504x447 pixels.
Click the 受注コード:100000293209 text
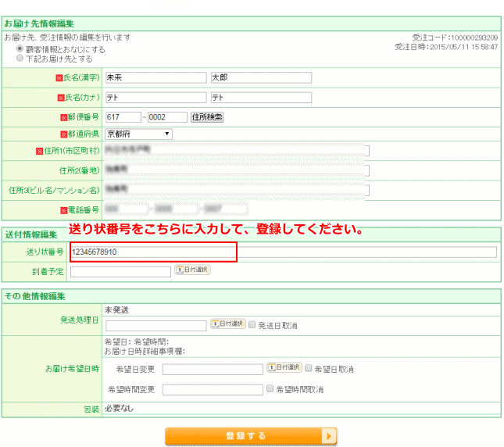click(x=455, y=38)
